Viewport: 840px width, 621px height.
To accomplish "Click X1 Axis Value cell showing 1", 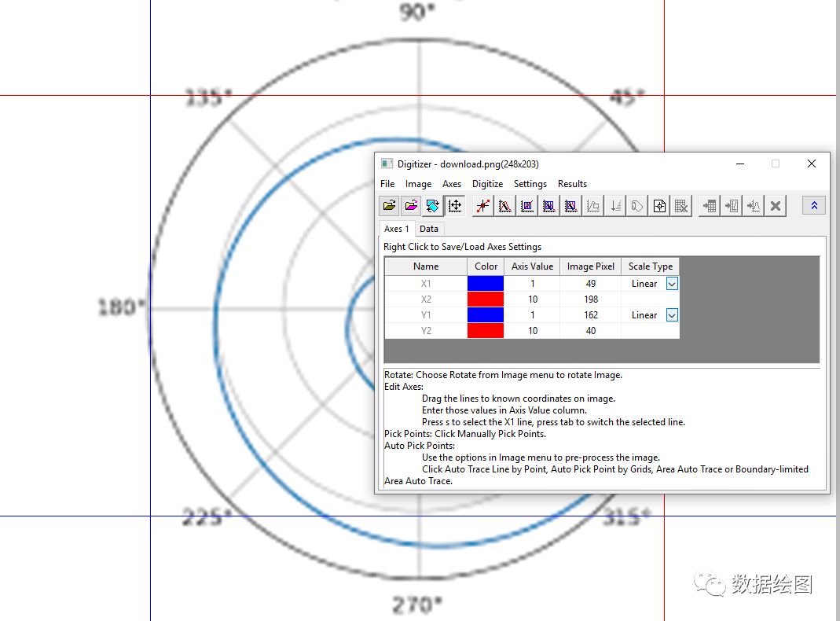I will point(533,284).
